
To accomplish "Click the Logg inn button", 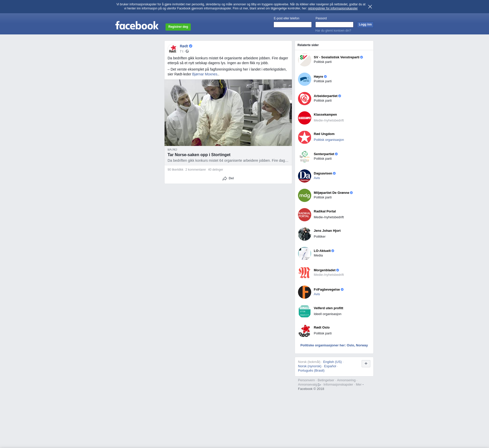I will pos(365,24).
